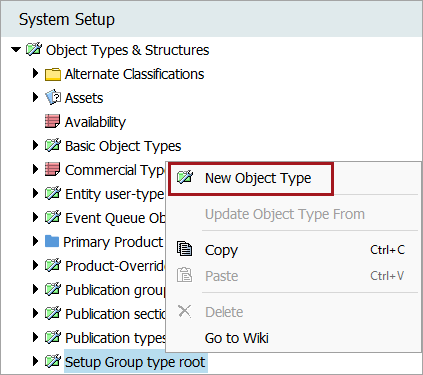Image resolution: width=423 pixels, height=375 pixels.
Task: Expand the Setup Group type root node
Action: pyautogui.click(x=35, y=361)
